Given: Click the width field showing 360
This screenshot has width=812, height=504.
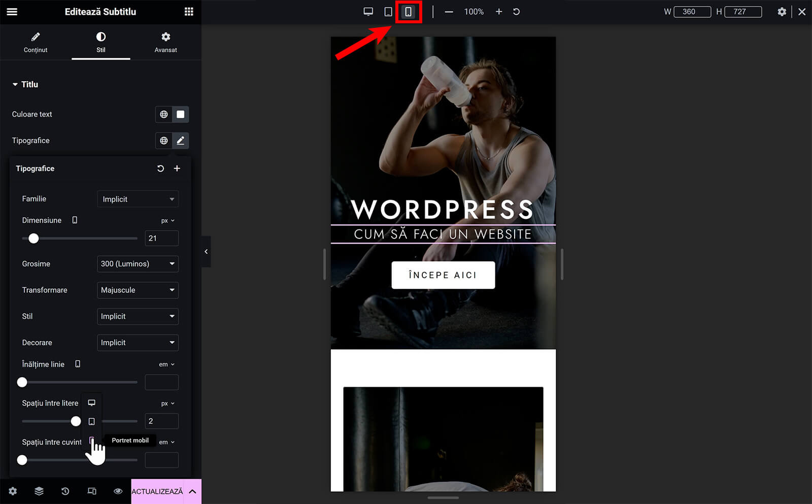Looking at the screenshot, I should [x=692, y=12].
